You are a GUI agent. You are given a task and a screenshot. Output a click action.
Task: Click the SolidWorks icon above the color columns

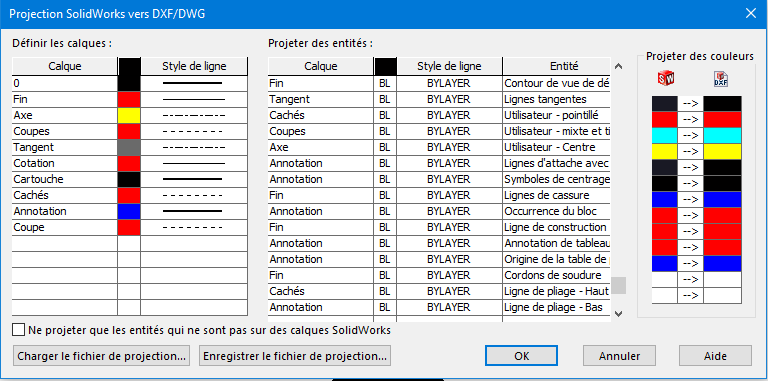[x=665, y=78]
